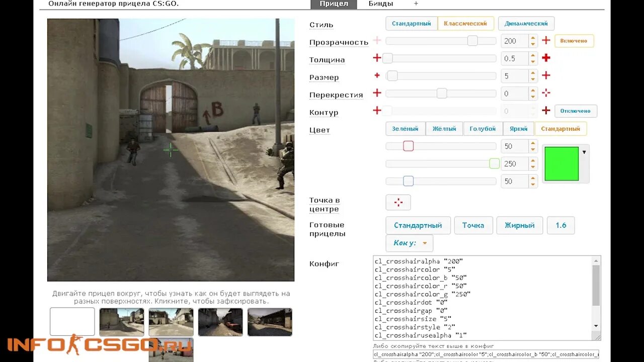Decrease the Перекрестия value with the down arrow
The image size is (644, 362).
point(533,97)
